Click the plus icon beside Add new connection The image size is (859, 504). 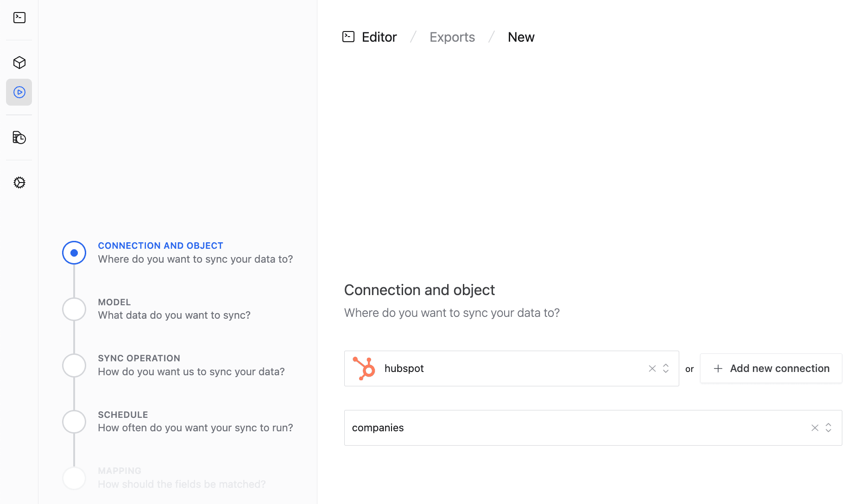coord(718,368)
